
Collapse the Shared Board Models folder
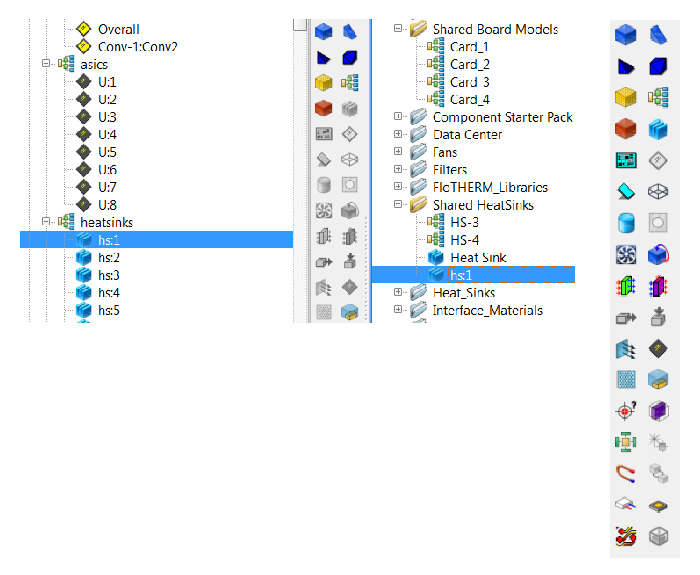pos(397,28)
